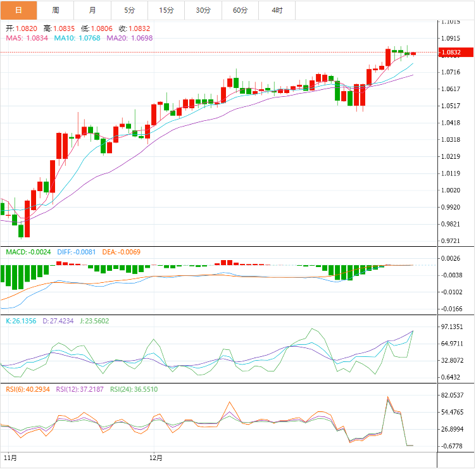Viewport: 476px width, 474px height.
Task: Switch to the 周 weekly tab
Action: point(56,10)
